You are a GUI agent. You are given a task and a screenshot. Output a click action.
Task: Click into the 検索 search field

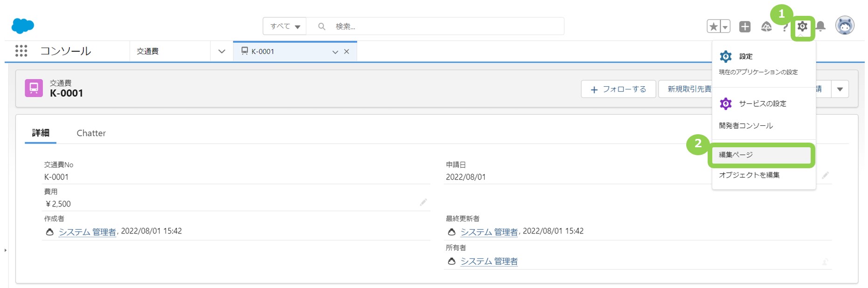coord(443,27)
